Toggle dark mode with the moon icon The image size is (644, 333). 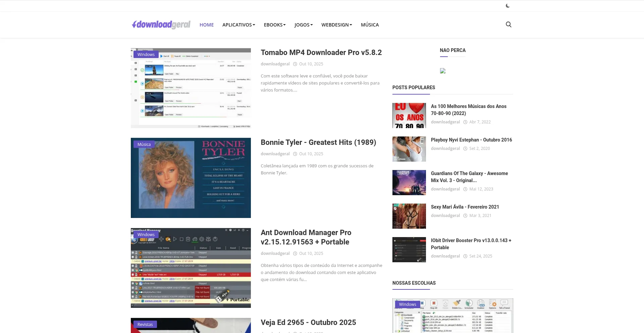pos(507,6)
